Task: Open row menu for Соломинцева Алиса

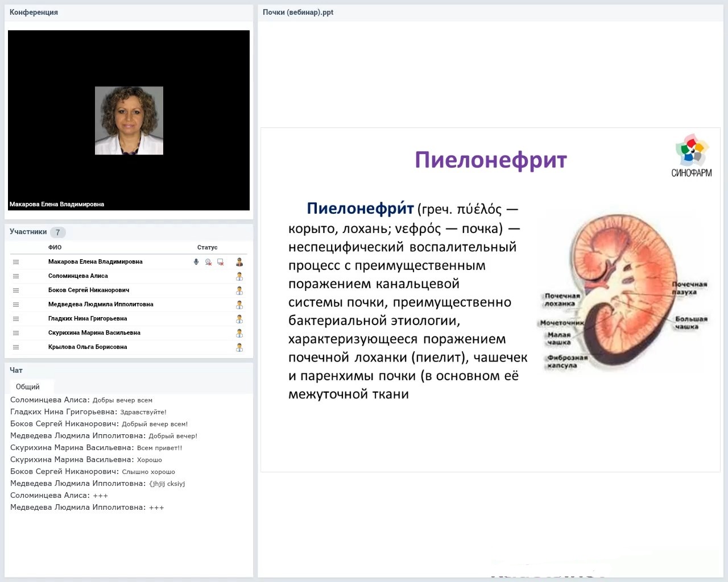Action: pyautogui.click(x=16, y=276)
